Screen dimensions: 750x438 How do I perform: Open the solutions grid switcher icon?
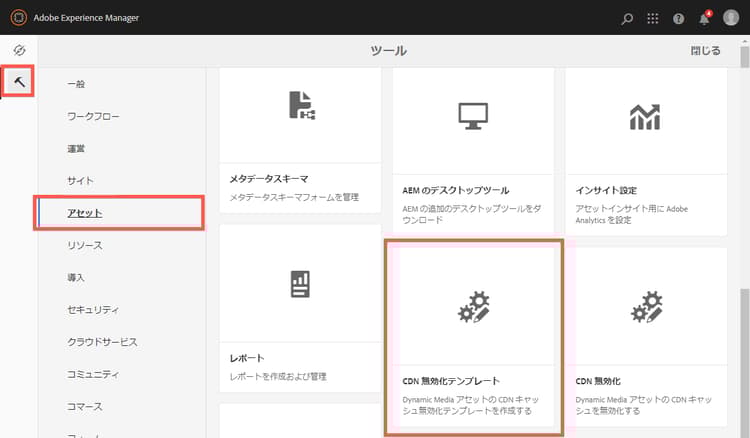(652, 18)
